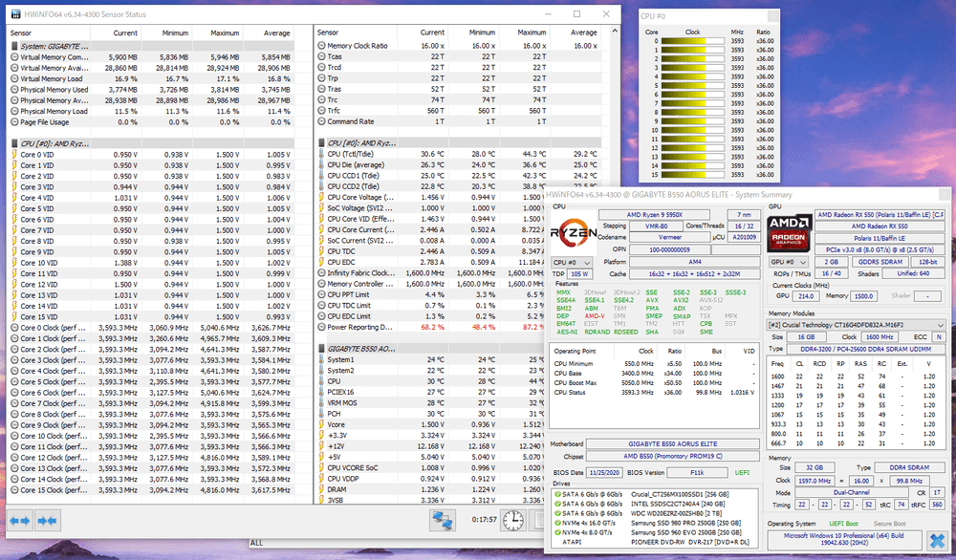The height and width of the screenshot is (560, 956).
Task: Click the ALL label below the sensor window
Action: tap(256, 543)
